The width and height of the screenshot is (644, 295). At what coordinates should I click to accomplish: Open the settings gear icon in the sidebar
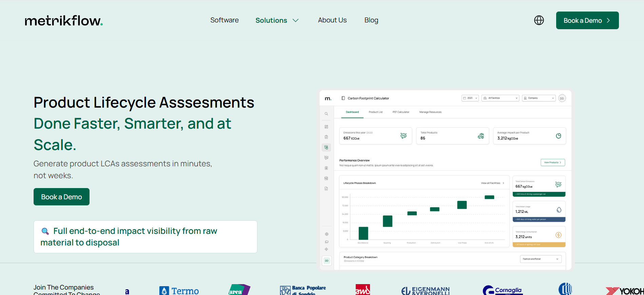point(327,234)
